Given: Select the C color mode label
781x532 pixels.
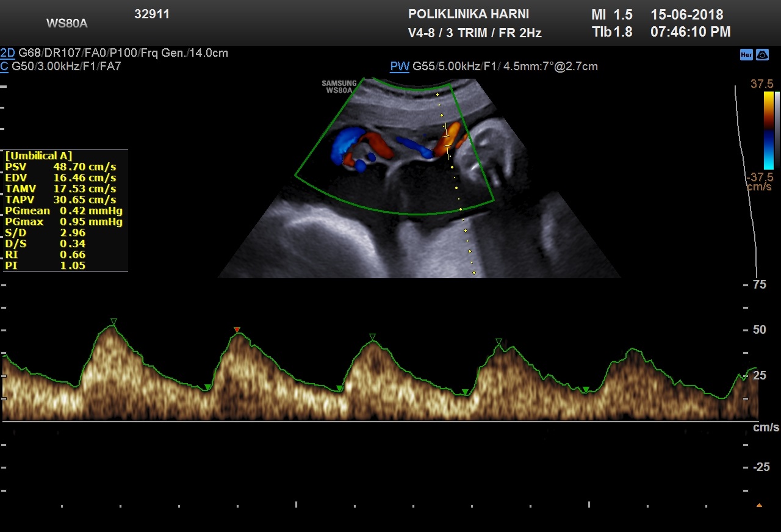Looking at the screenshot, I should (4, 66).
